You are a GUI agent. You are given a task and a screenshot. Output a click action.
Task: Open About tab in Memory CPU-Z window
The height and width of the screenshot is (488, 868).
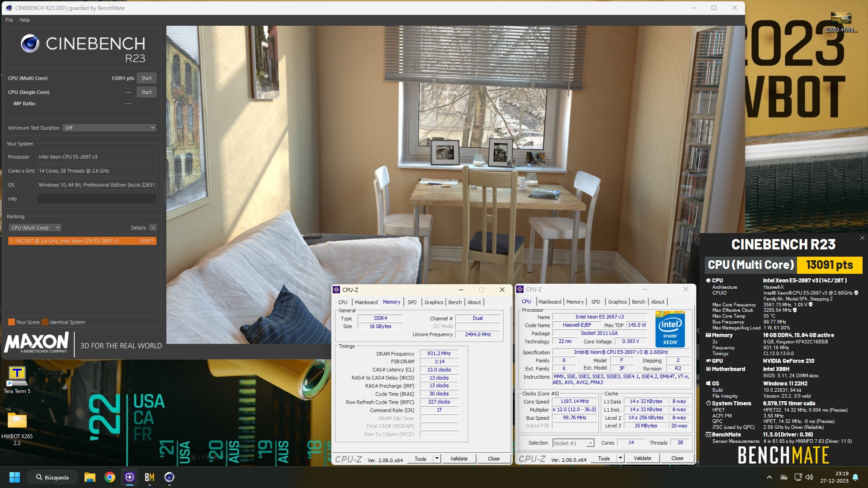(x=474, y=302)
